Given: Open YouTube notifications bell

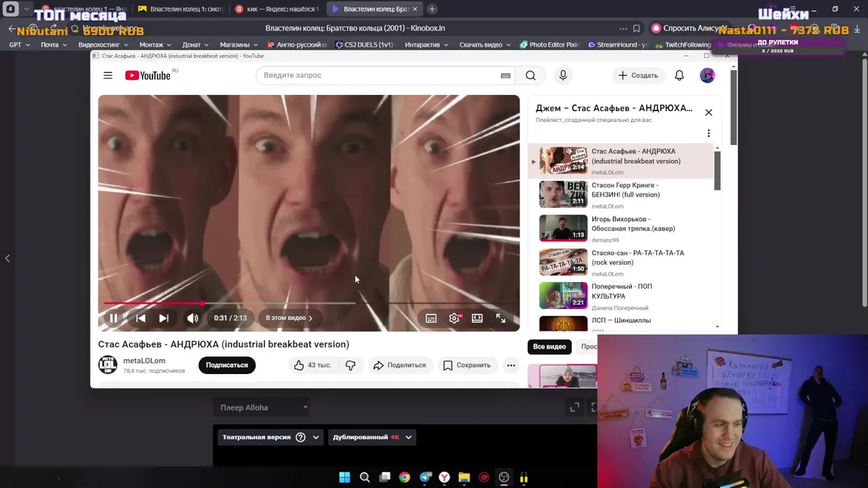Looking at the screenshot, I should pyautogui.click(x=679, y=75).
